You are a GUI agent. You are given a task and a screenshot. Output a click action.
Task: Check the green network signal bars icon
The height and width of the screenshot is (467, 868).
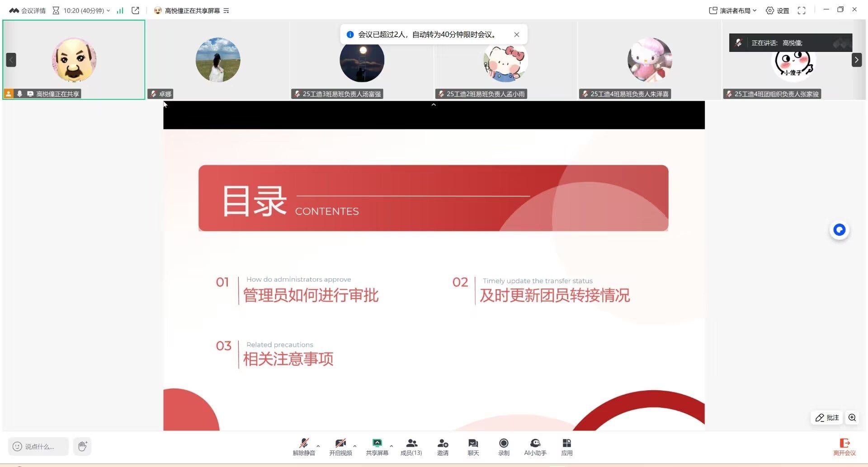pyautogui.click(x=120, y=10)
